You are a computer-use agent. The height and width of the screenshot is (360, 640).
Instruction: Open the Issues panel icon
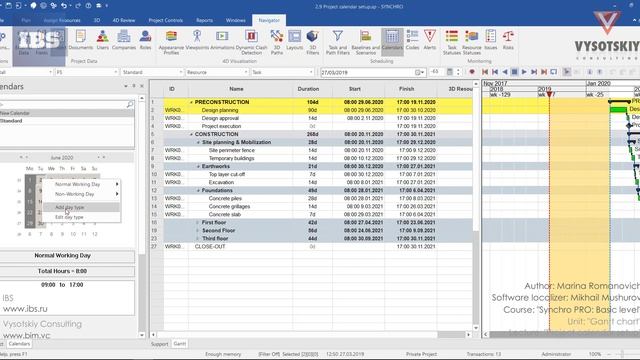491,40
